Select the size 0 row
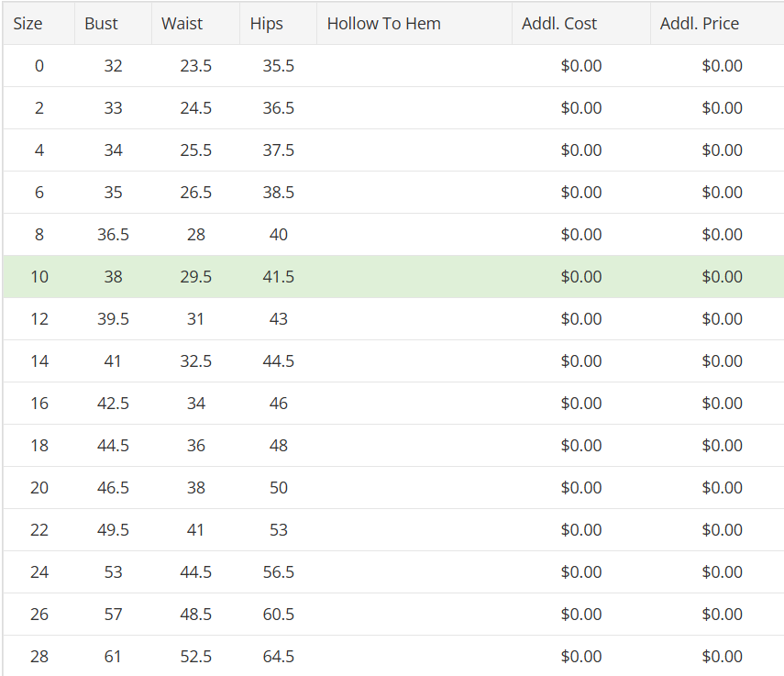 pos(393,65)
